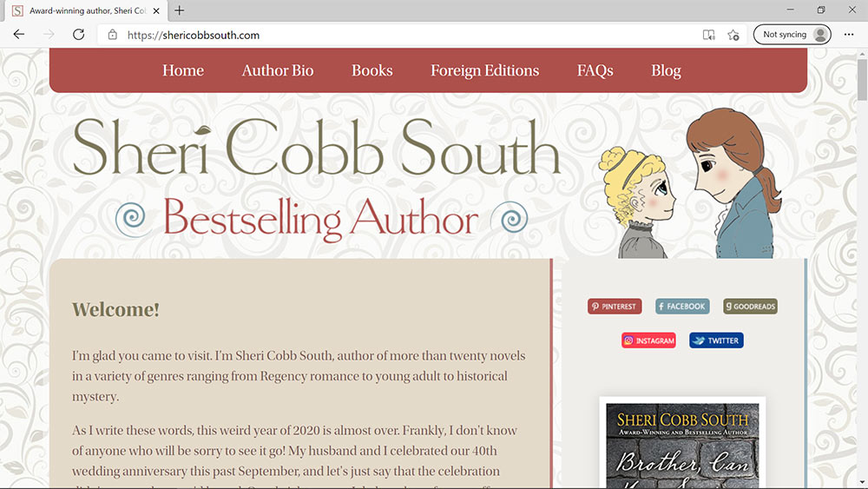Go to the FAQs page
The width and height of the screenshot is (868, 489).
coord(595,70)
